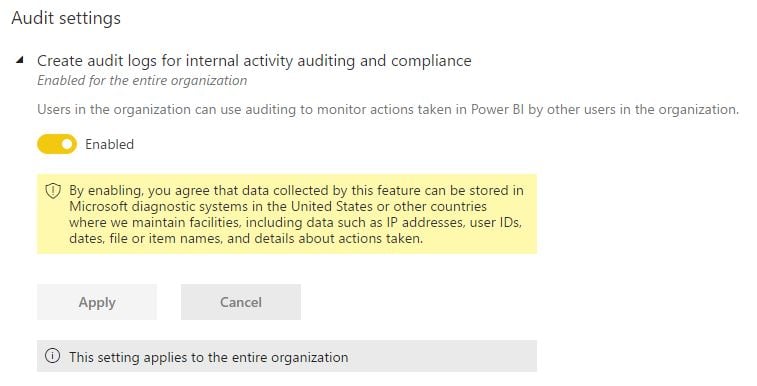Click the white knob of the Enabled switch

[67, 144]
